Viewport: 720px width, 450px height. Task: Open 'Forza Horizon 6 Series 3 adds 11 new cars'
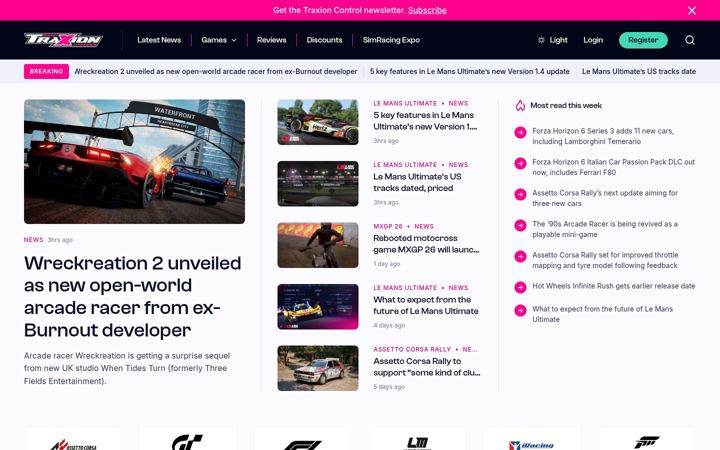[603, 136]
